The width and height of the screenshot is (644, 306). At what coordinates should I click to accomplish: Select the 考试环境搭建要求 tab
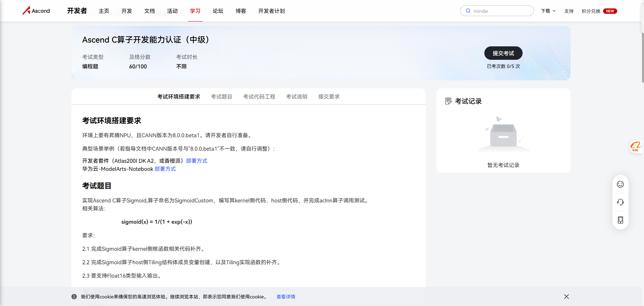(178, 96)
